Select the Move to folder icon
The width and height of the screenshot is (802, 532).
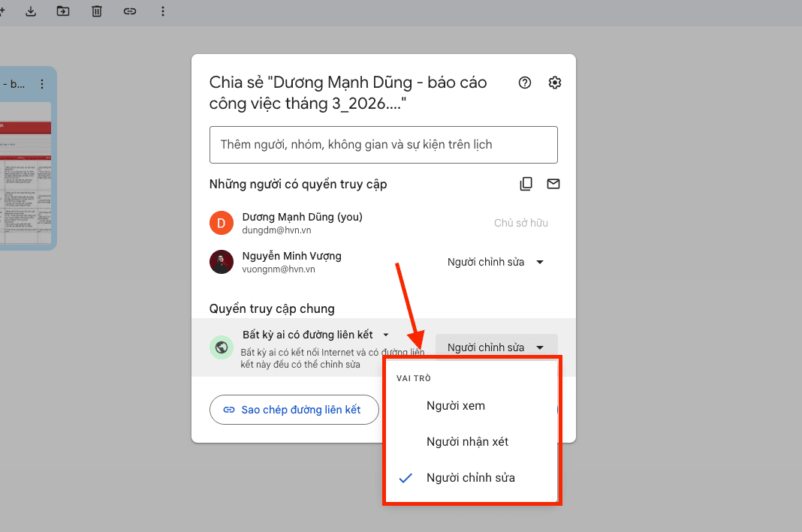tap(63, 11)
